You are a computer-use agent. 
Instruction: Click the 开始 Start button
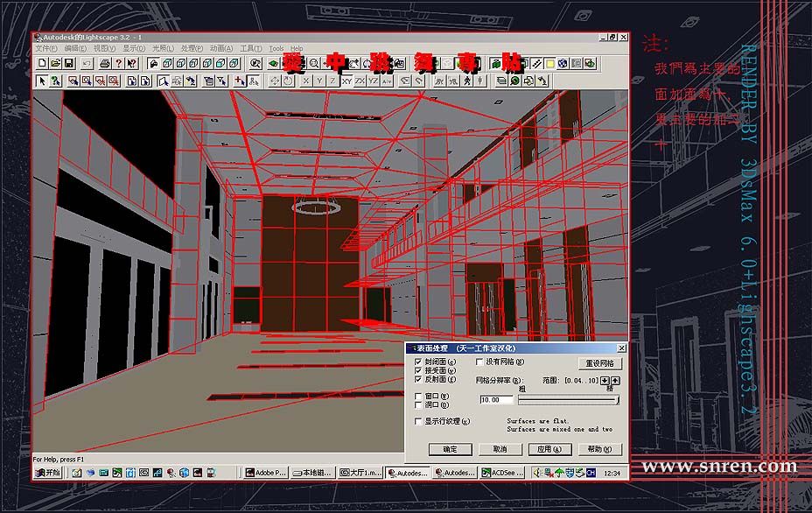click(x=47, y=473)
